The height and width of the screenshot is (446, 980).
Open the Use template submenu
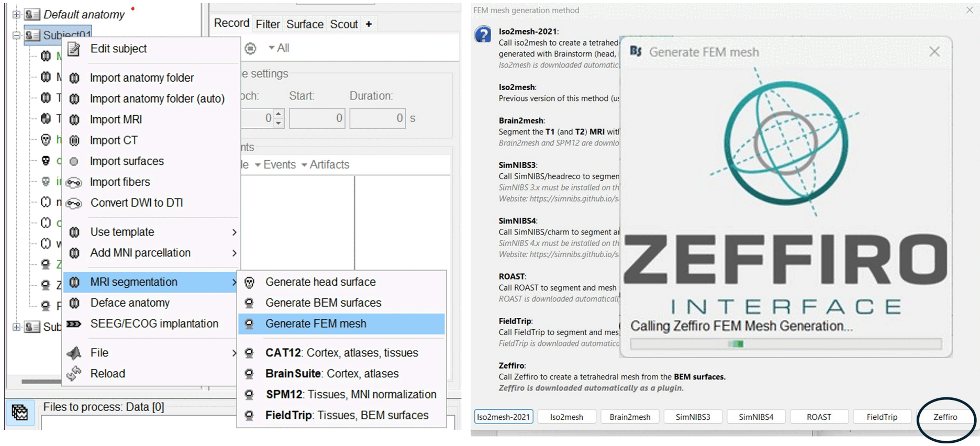point(151,232)
